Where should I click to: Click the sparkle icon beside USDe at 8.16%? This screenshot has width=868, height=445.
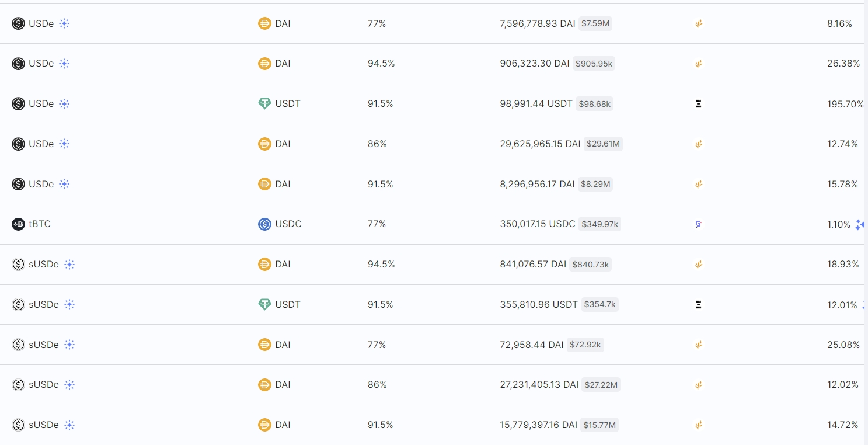pos(64,24)
